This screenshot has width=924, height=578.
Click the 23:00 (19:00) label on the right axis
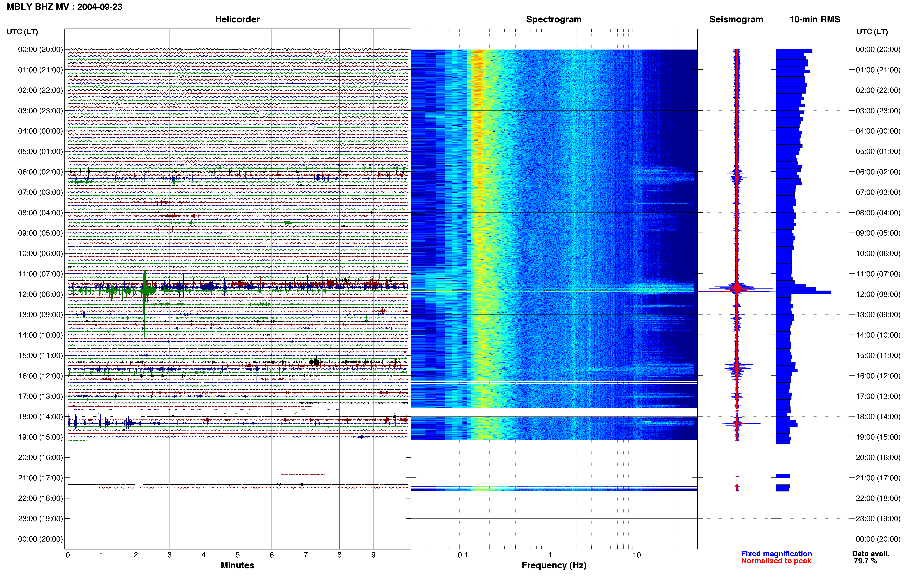pyautogui.click(x=878, y=519)
